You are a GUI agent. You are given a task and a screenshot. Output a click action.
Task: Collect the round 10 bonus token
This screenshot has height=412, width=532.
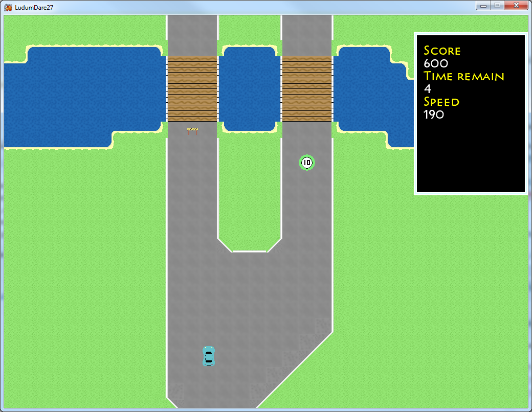point(307,163)
